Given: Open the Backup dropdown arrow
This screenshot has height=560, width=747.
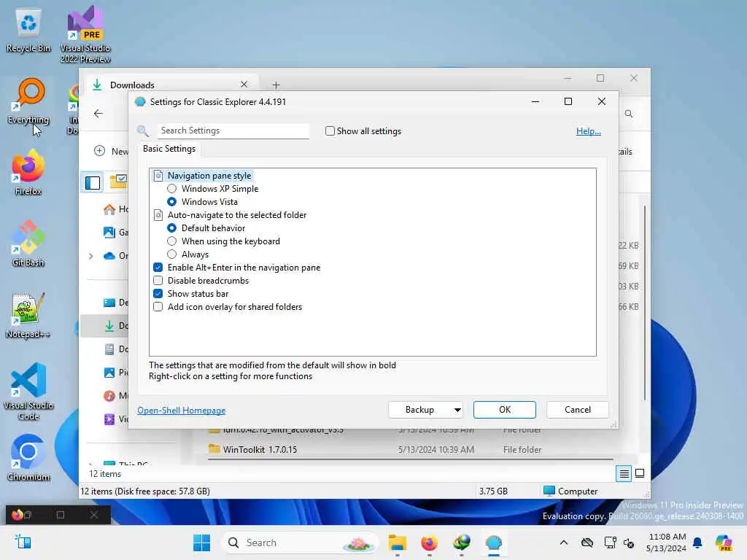Looking at the screenshot, I should pyautogui.click(x=457, y=410).
